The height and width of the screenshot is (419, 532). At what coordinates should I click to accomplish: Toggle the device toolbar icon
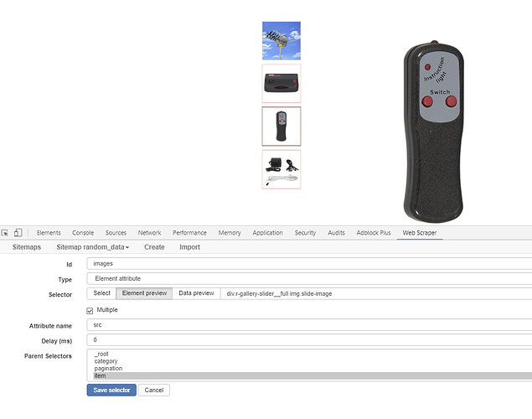pos(18,233)
